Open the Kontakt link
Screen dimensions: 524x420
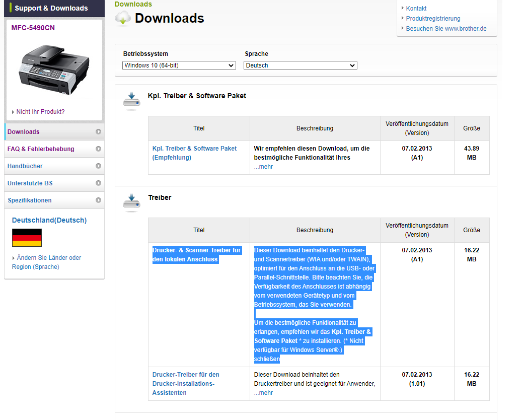click(416, 9)
